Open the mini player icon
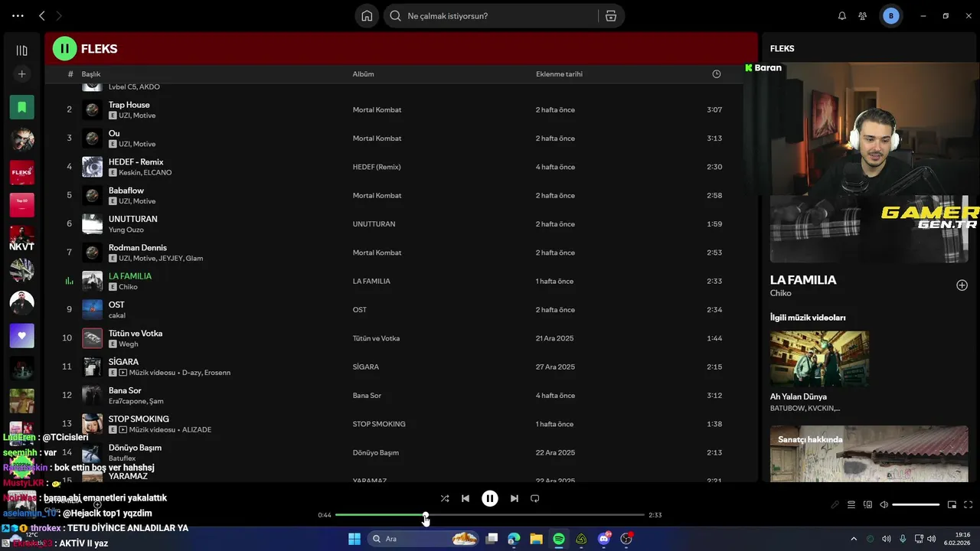This screenshot has height=551, width=980. point(952,505)
